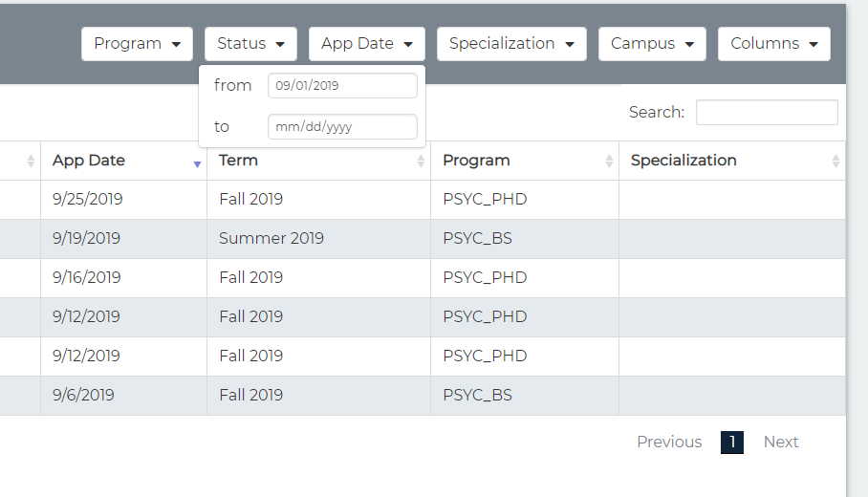The width and height of the screenshot is (868, 497).
Task: Collapse the App Date filter dropdown
Action: pos(366,44)
